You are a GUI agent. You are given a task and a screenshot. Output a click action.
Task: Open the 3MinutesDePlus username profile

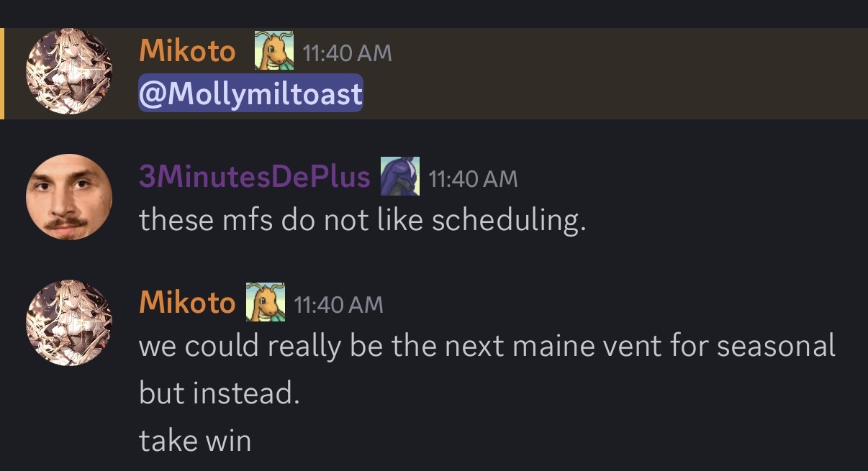point(254,177)
